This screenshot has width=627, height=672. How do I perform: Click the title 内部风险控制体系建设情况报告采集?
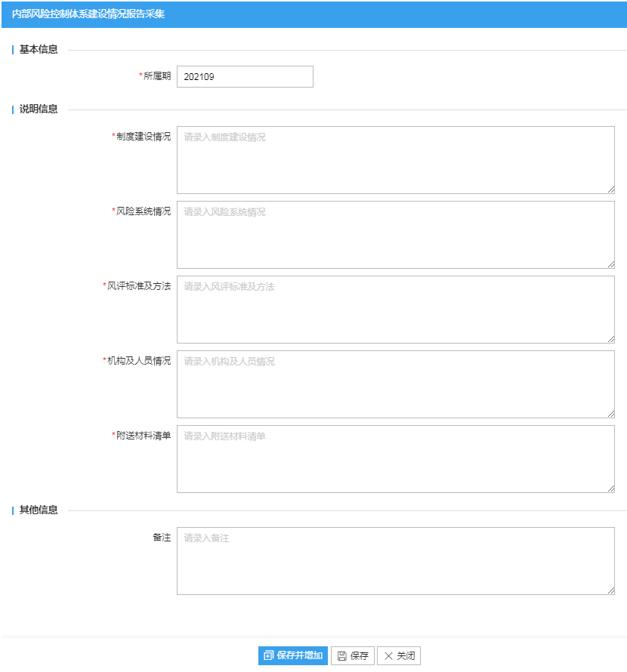click(x=88, y=14)
